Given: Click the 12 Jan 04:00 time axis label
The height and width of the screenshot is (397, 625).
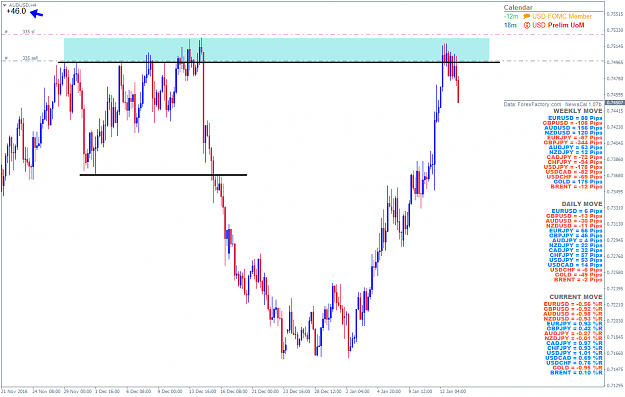Looking at the screenshot, I should click(452, 391).
